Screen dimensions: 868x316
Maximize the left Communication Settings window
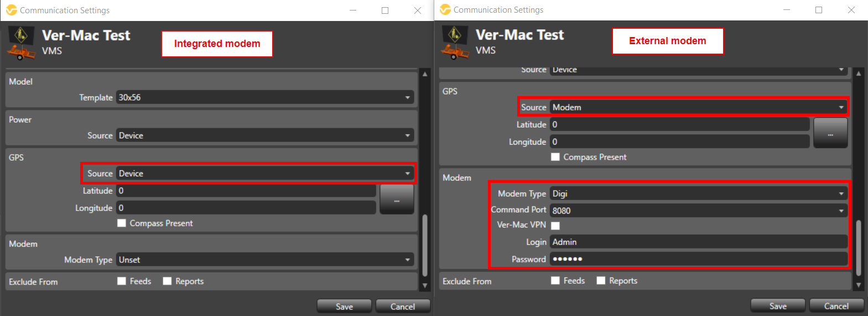pyautogui.click(x=385, y=10)
